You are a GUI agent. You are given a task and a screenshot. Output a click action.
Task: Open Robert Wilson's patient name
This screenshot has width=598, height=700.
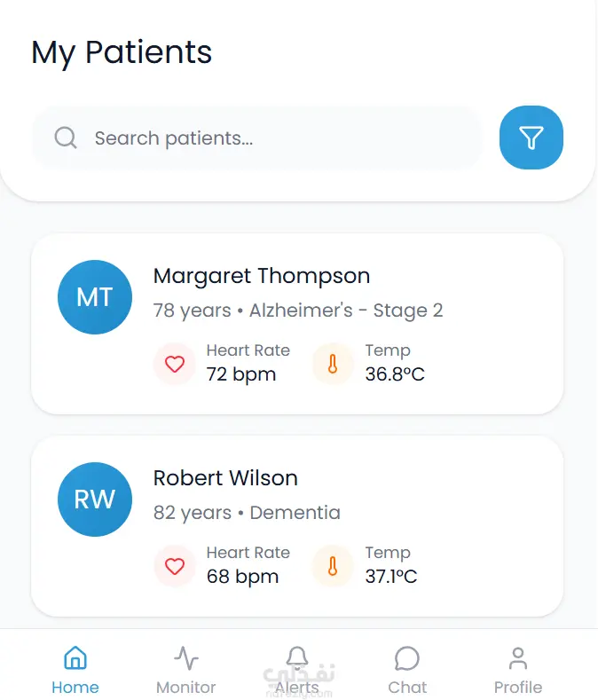(225, 478)
